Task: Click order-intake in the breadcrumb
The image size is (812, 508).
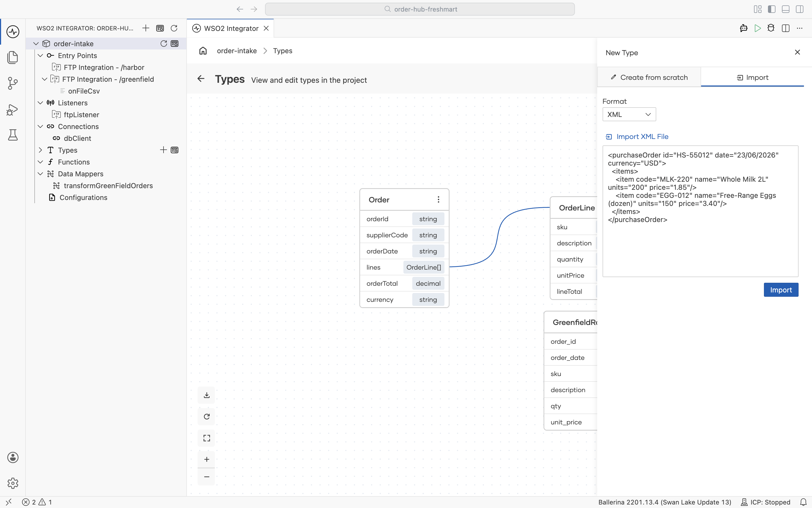Action: pos(237,51)
